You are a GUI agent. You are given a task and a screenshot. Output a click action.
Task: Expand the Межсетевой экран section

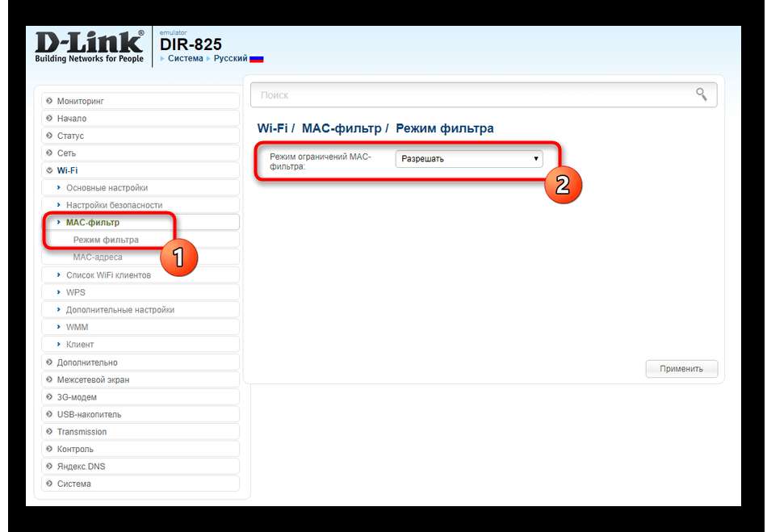pos(140,379)
